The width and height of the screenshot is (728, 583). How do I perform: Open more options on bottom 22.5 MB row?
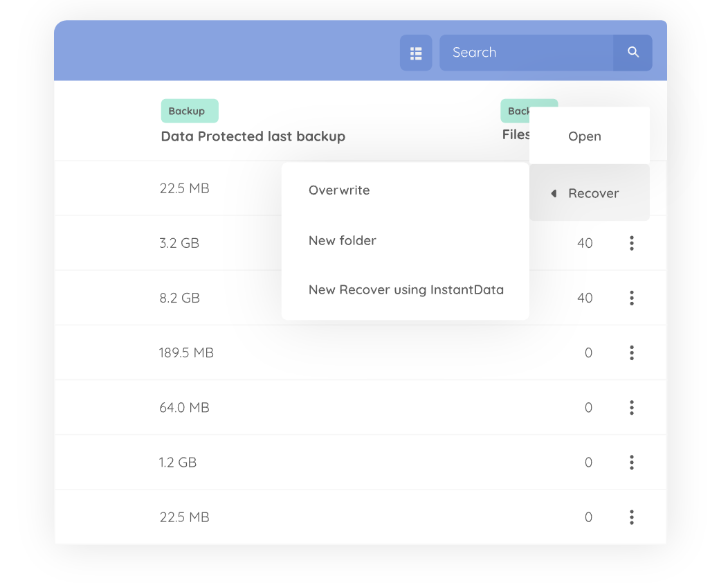coord(631,517)
